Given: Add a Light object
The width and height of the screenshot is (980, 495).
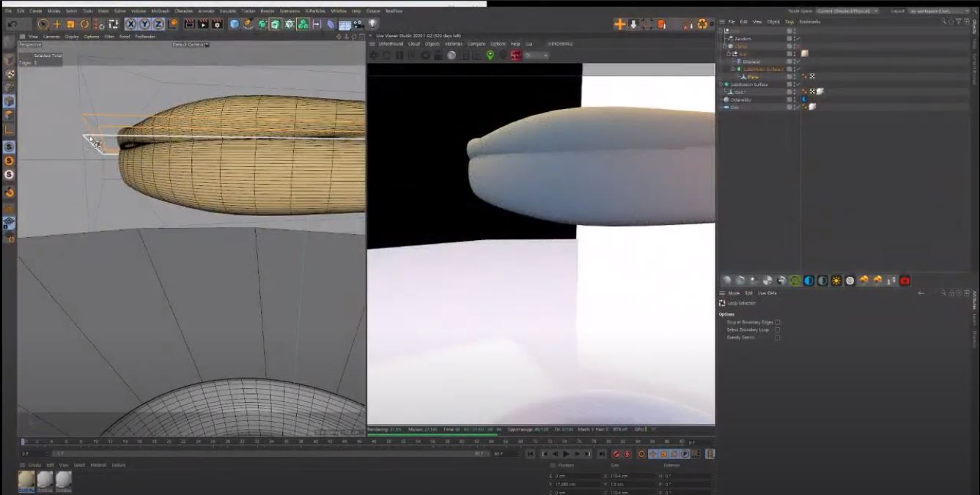Looking at the screenshot, I should [372, 24].
